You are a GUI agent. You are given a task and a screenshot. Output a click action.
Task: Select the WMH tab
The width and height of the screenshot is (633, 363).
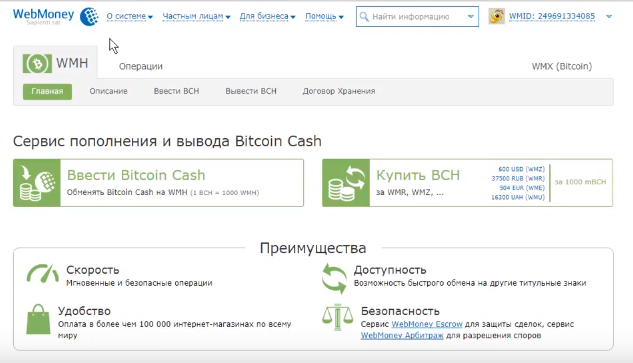pos(55,63)
